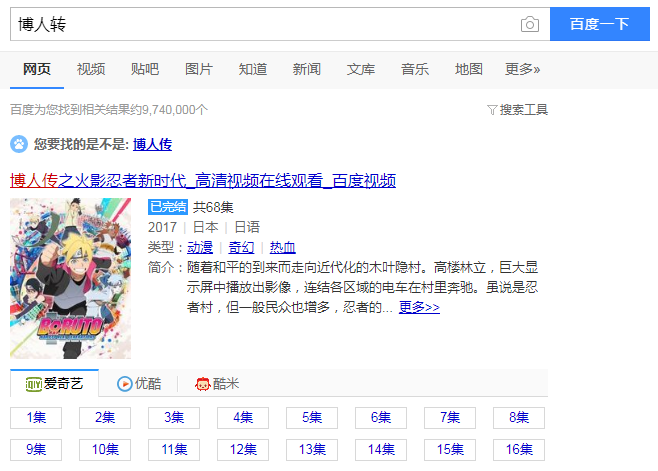Click the suggested correction 博人传 link
Screen dimensions: 658x471
point(152,144)
